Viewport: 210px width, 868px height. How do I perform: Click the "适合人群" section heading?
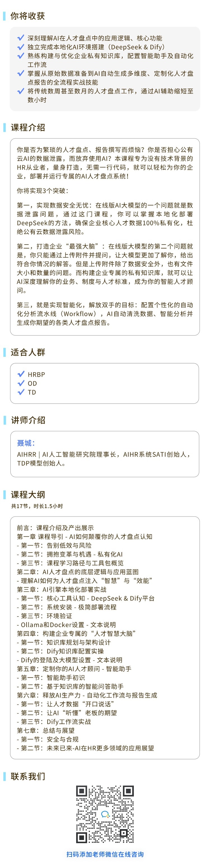(28, 352)
